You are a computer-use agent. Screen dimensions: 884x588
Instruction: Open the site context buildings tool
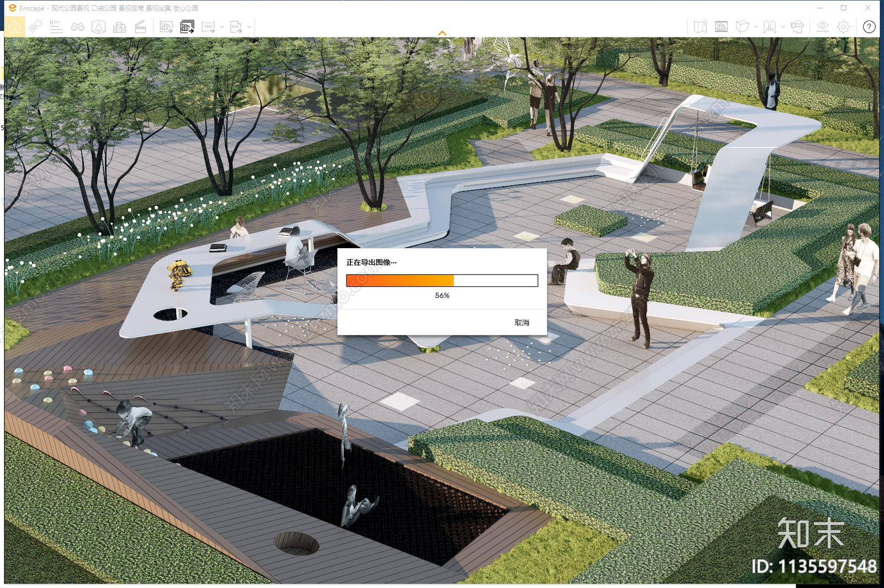[119, 27]
